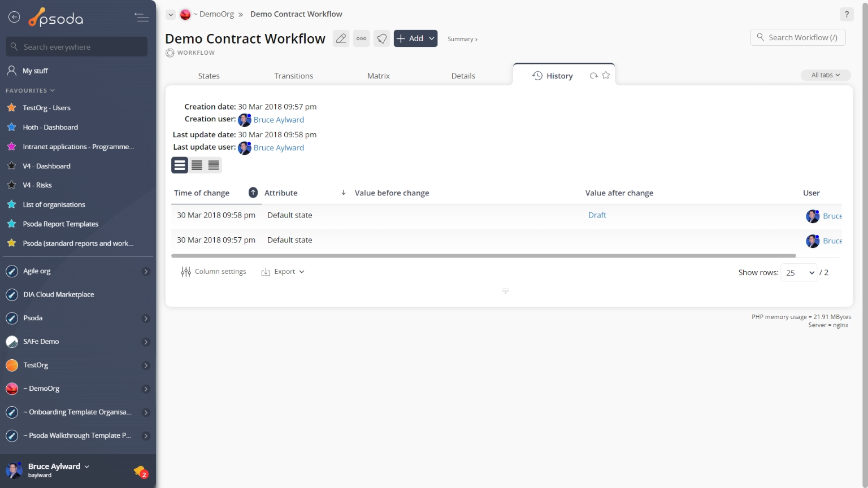Collapse the sidebar with the menu toggle icon

[x=141, y=18]
